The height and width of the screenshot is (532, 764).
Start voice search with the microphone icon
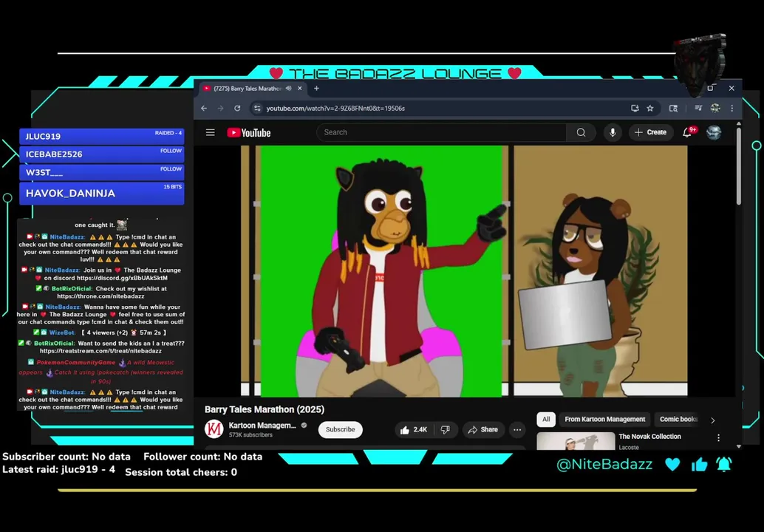pyautogui.click(x=613, y=132)
